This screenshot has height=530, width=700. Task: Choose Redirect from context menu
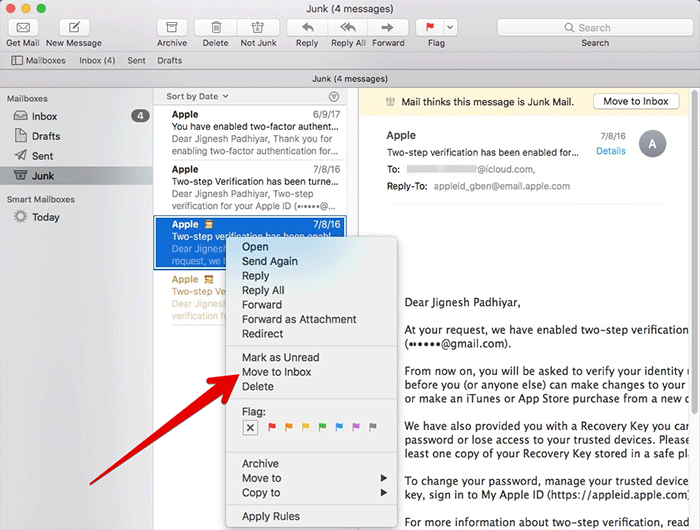(312, 334)
